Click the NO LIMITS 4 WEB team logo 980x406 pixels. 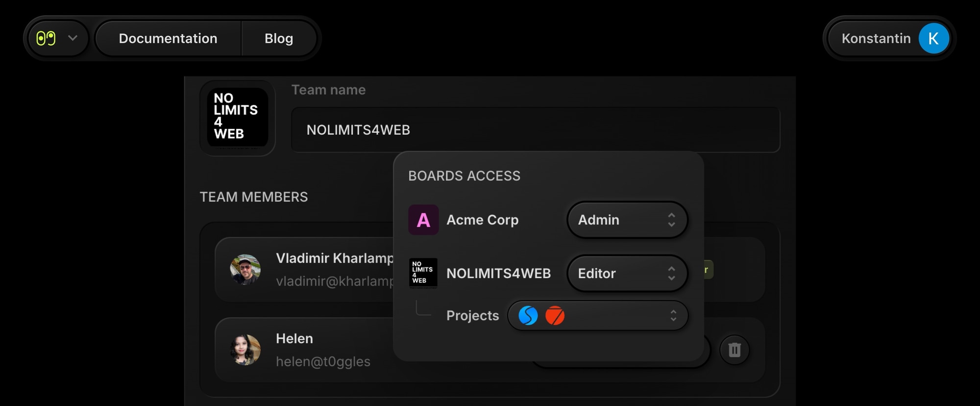coord(238,118)
